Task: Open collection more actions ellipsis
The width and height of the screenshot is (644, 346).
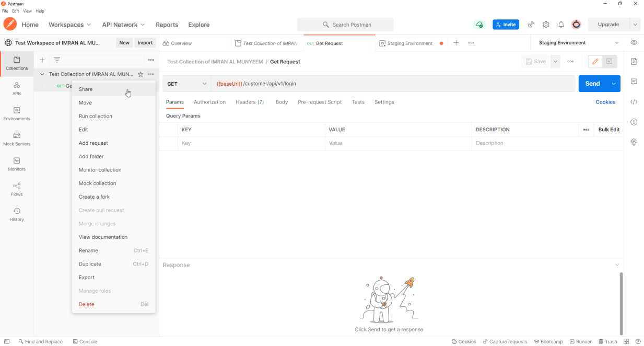Action: (x=151, y=74)
